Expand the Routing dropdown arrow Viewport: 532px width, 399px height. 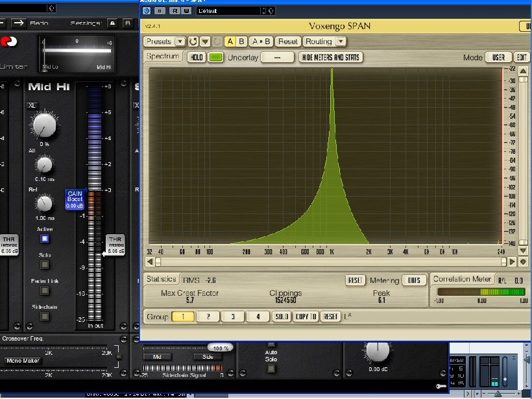341,42
